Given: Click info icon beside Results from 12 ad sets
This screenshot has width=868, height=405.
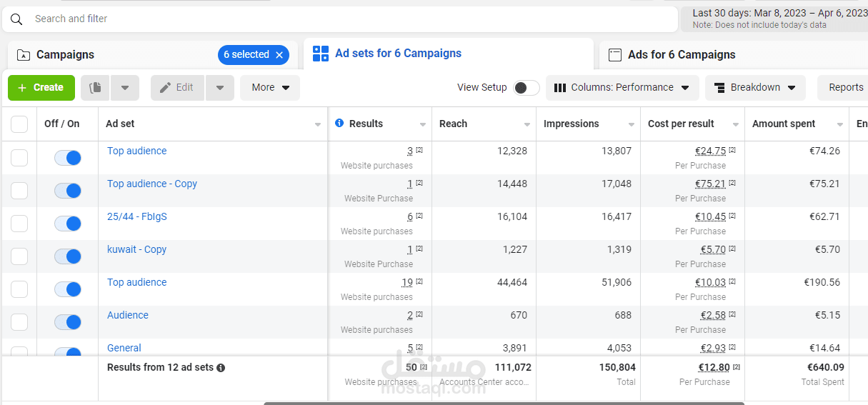Looking at the screenshot, I should [x=221, y=368].
